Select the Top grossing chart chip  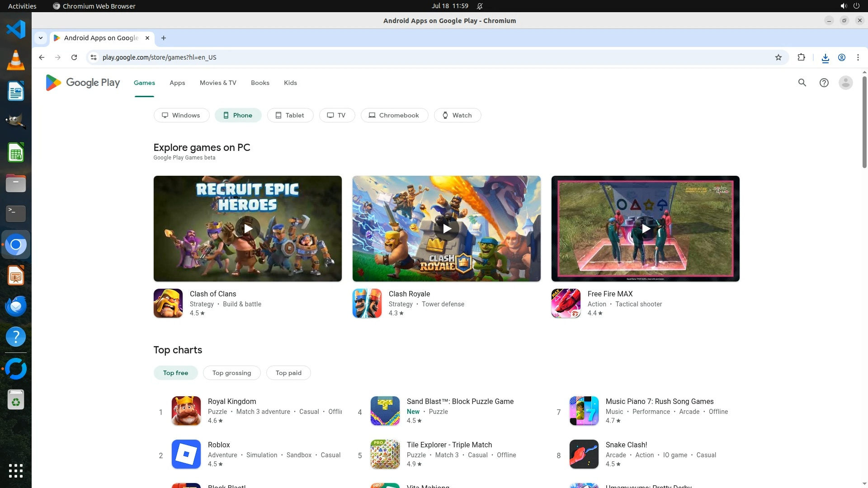tap(231, 373)
